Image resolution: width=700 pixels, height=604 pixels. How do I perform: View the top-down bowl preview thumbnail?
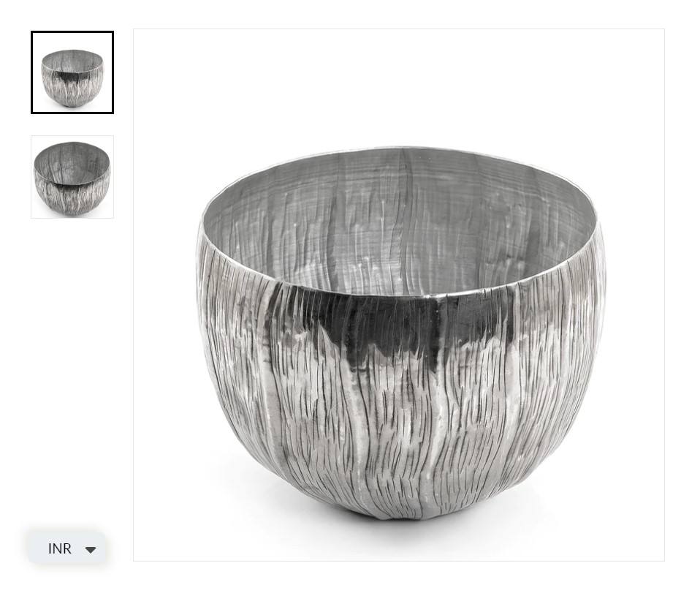pos(72,177)
